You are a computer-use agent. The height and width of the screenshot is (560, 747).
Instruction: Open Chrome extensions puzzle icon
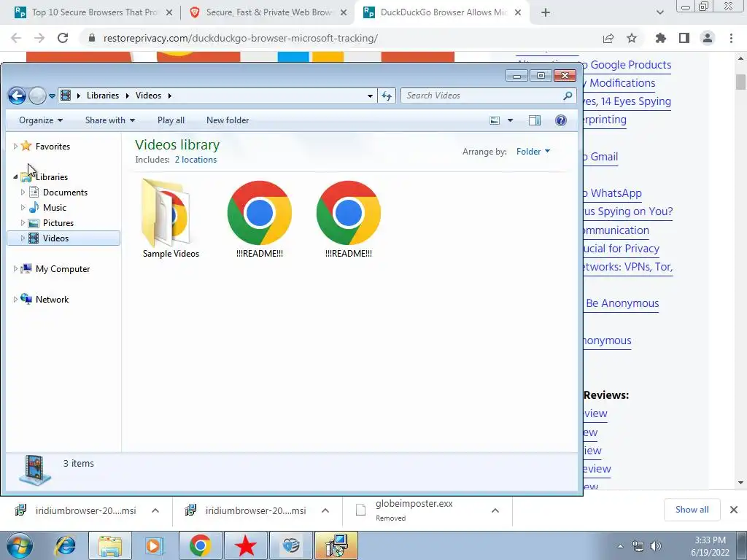[661, 38]
